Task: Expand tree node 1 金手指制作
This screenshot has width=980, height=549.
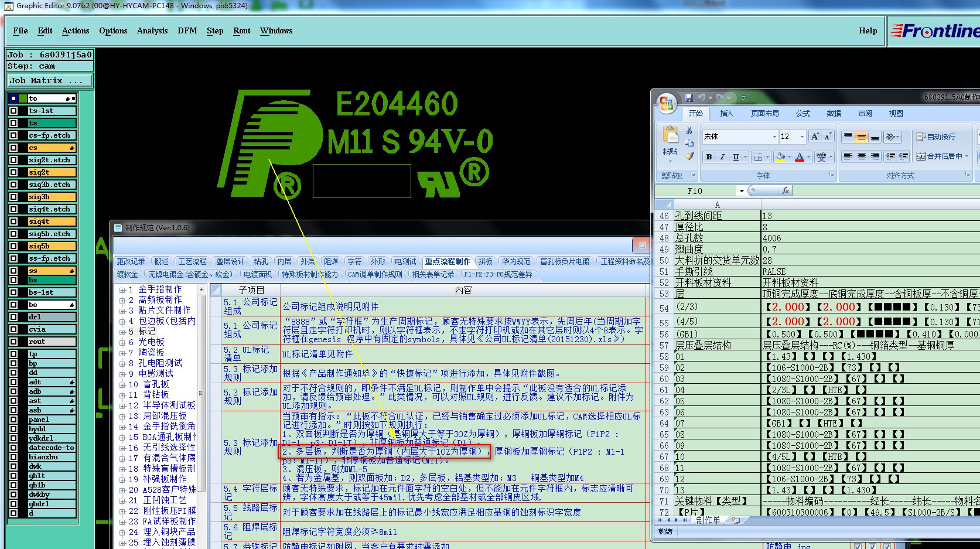Action: (x=122, y=289)
